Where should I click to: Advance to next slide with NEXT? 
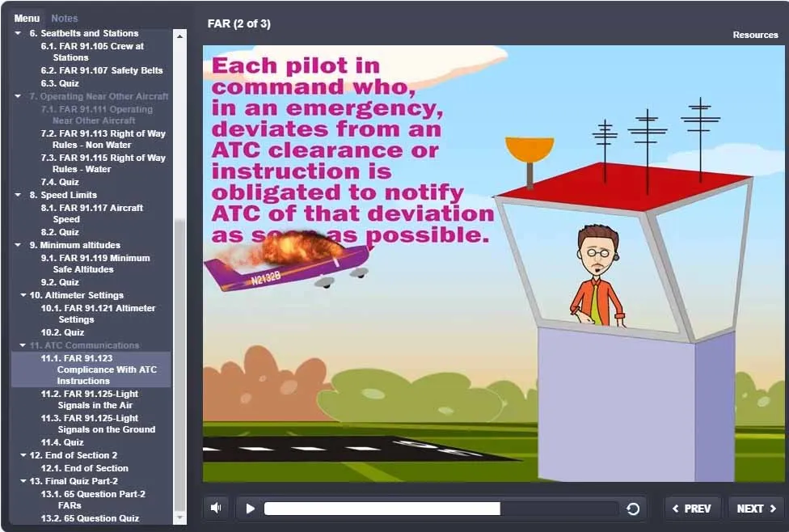[757, 509]
